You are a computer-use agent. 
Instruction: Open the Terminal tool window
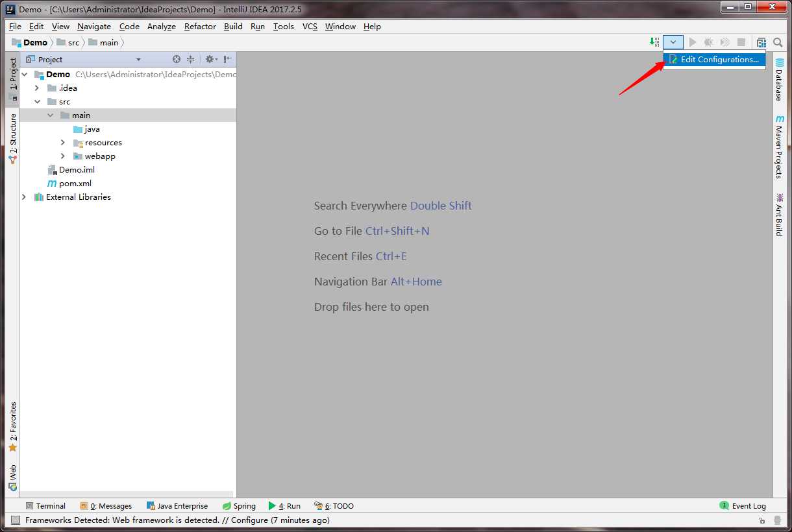coord(45,505)
